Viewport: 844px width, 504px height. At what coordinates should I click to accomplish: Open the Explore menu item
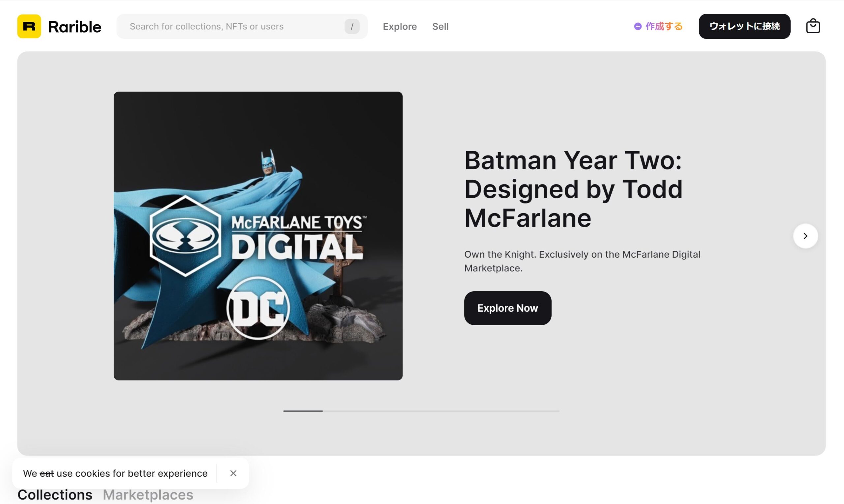tap(400, 26)
